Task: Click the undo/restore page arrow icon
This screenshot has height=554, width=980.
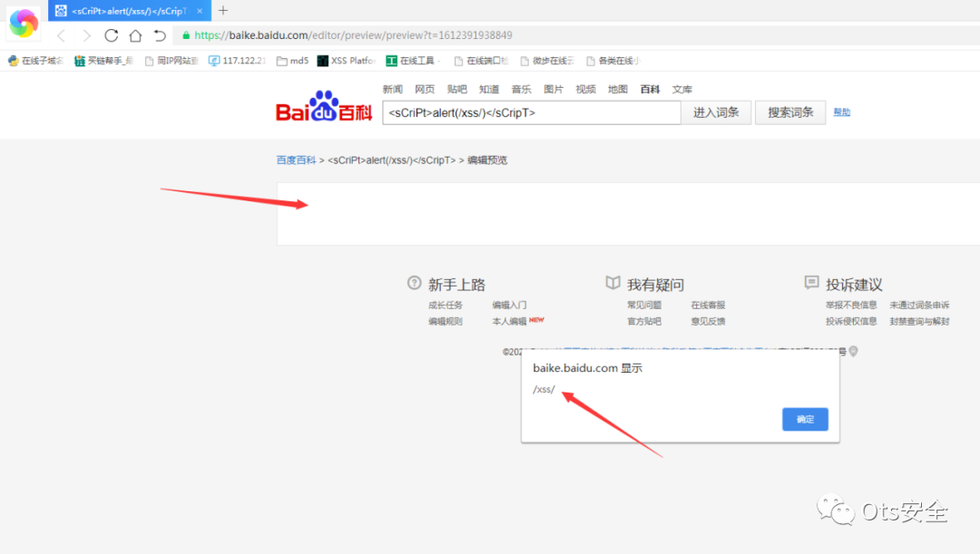Action: point(160,35)
